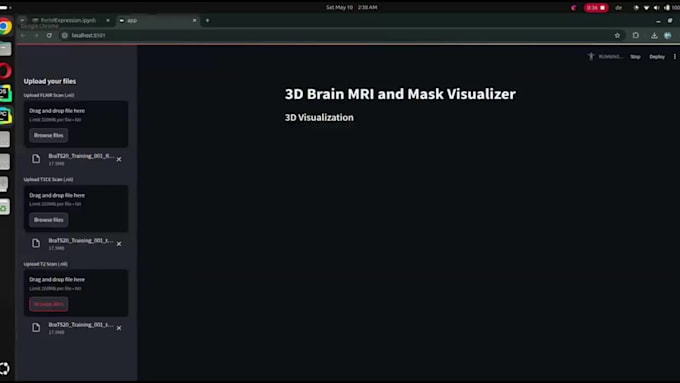
Task: Click the FLAIR uploaded file document icon
Action: pyautogui.click(x=36, y=159)
